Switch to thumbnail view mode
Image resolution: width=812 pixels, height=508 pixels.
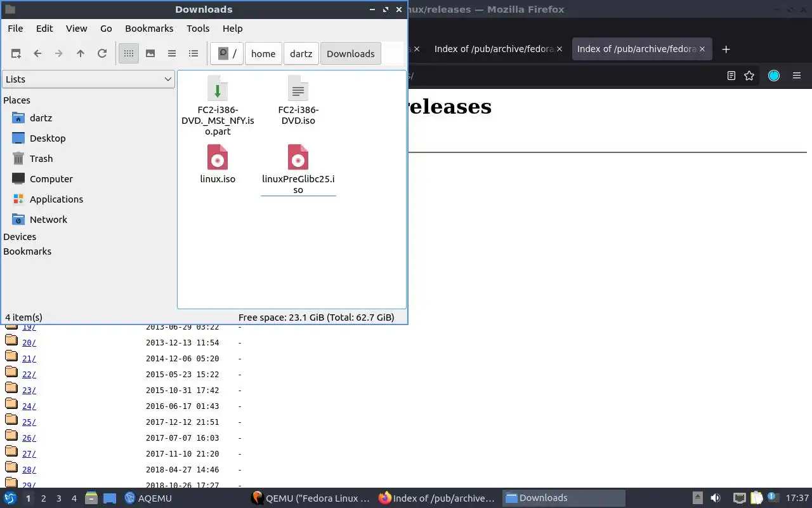[150, 54]
